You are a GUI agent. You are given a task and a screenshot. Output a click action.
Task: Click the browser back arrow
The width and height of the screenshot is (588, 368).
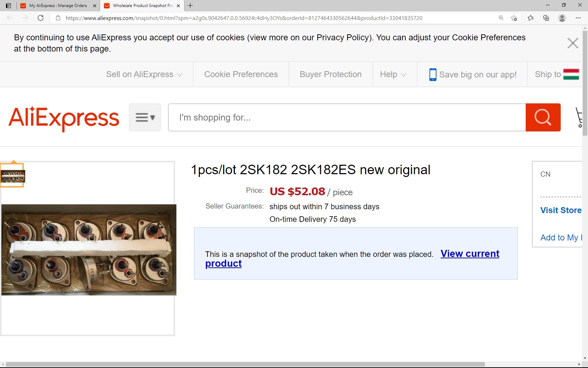[10, 18]
